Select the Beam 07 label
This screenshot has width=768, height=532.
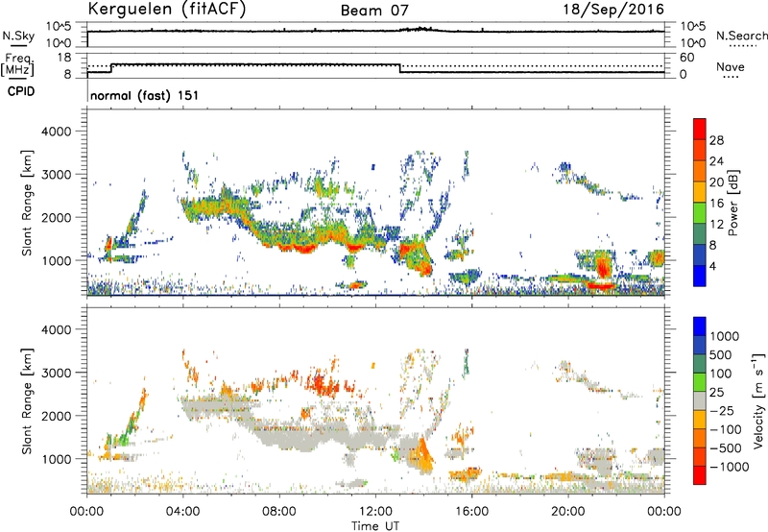click(x=374, y=11)
